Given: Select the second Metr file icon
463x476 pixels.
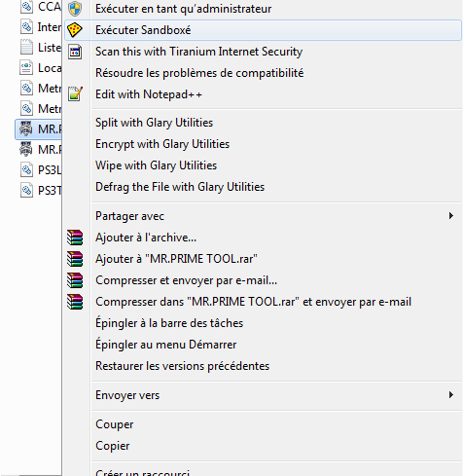Looking at the screenshot, I should tap(26, 109).
